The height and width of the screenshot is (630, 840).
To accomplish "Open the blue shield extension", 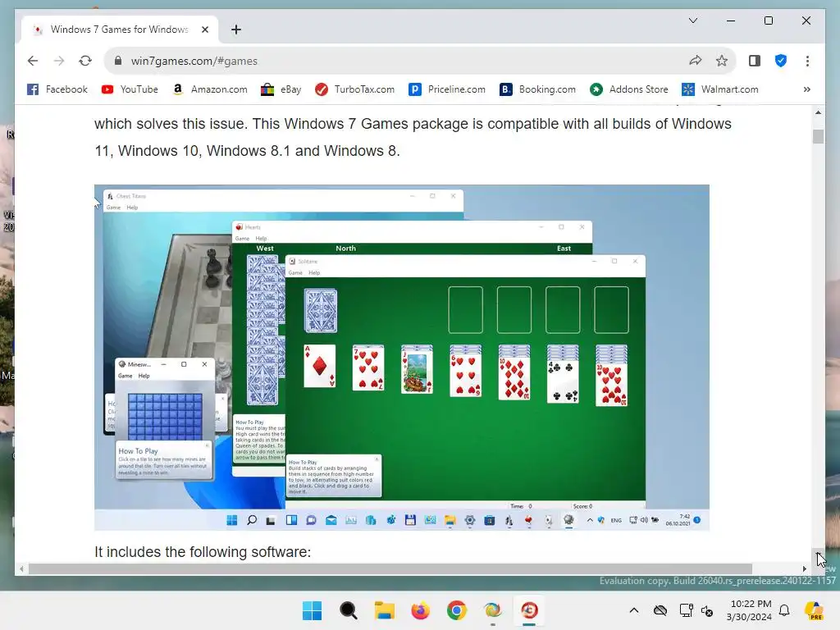I will [x=781, y=61].
